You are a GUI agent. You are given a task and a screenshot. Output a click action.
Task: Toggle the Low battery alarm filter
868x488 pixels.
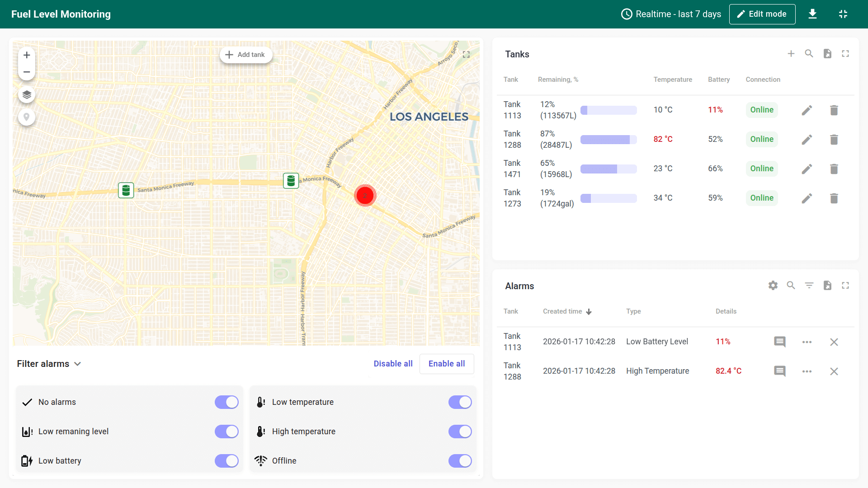tap(226, 461)
